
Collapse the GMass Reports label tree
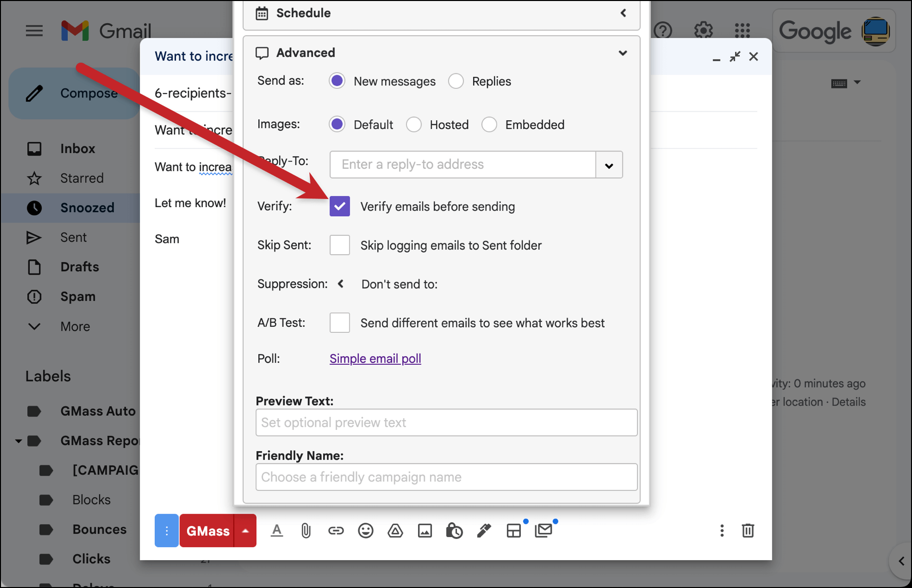click(x=19, y=441)
